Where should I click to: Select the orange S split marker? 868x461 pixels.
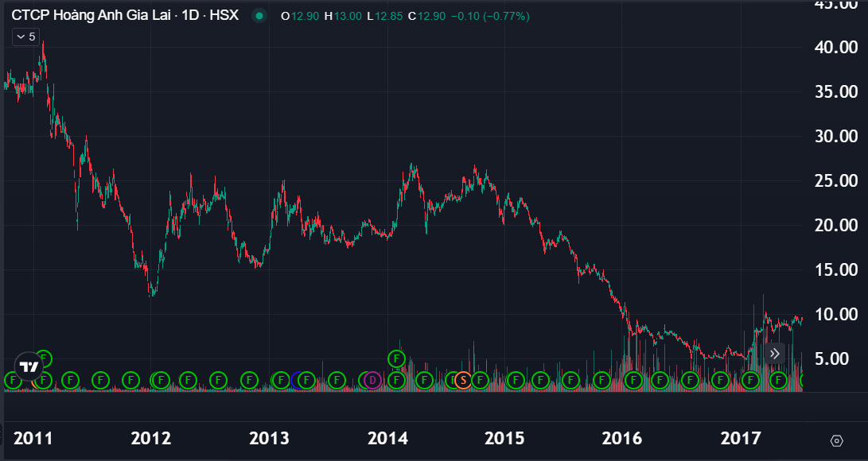(x=463, y=380)
